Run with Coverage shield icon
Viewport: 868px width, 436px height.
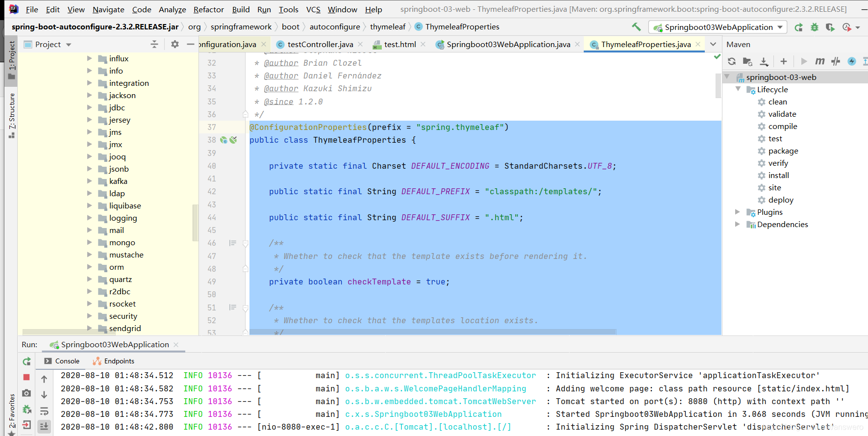click(830, 27)
